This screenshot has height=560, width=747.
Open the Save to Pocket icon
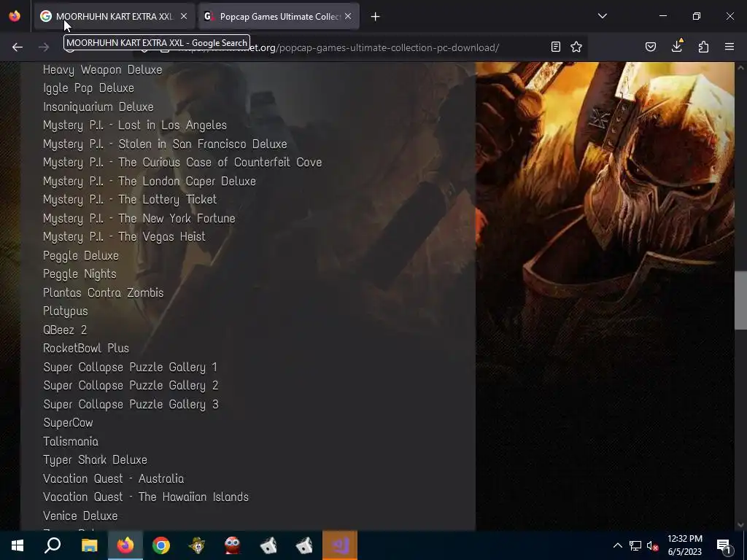pos(651,47)
